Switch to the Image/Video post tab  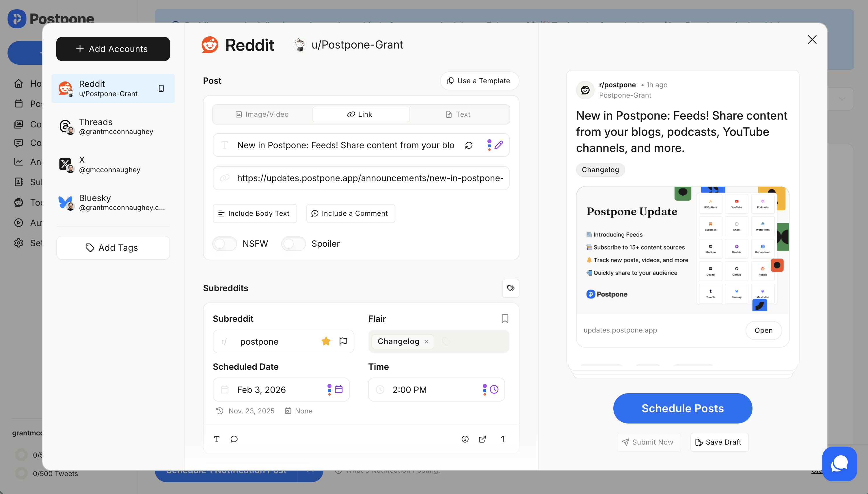pyautogui.click(x=262, y=114)
